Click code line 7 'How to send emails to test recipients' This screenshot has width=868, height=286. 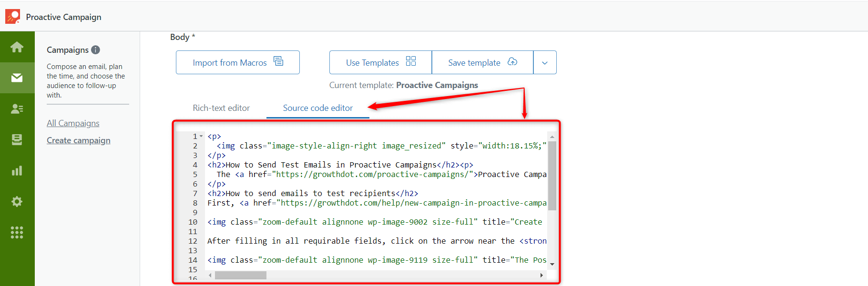click(x=313, y=194)
